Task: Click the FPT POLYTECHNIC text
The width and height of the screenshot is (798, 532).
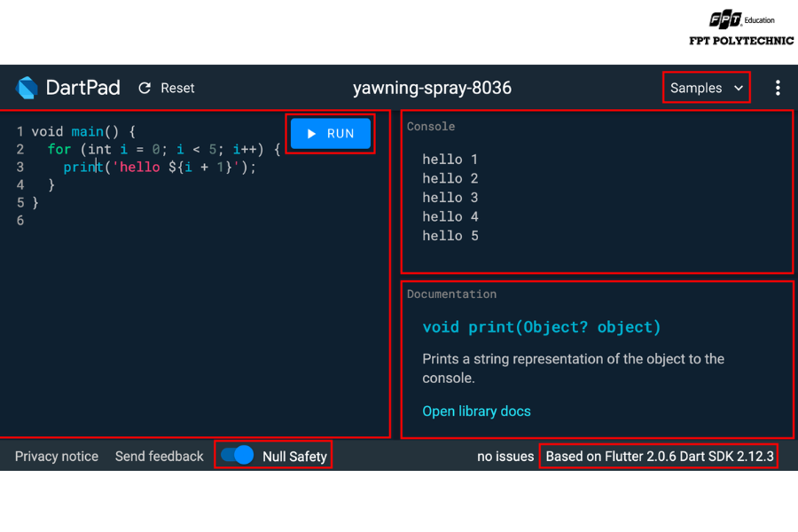Action: pyautogui.click(x=741, y=41)
